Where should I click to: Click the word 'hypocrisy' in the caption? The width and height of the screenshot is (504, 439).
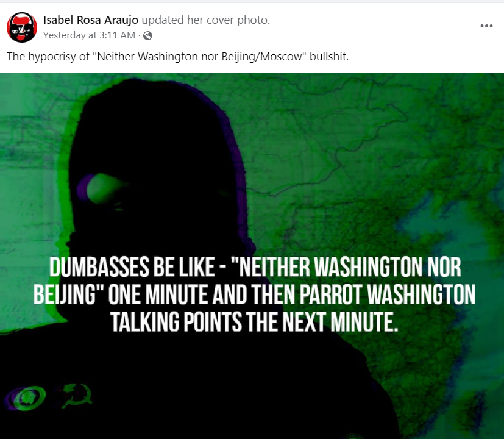click(52, 57)
